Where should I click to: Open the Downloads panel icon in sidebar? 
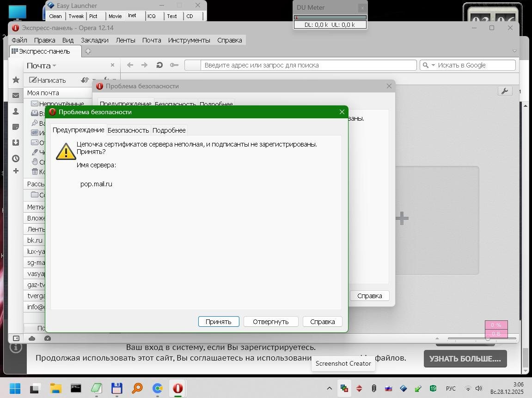[16, 142]
